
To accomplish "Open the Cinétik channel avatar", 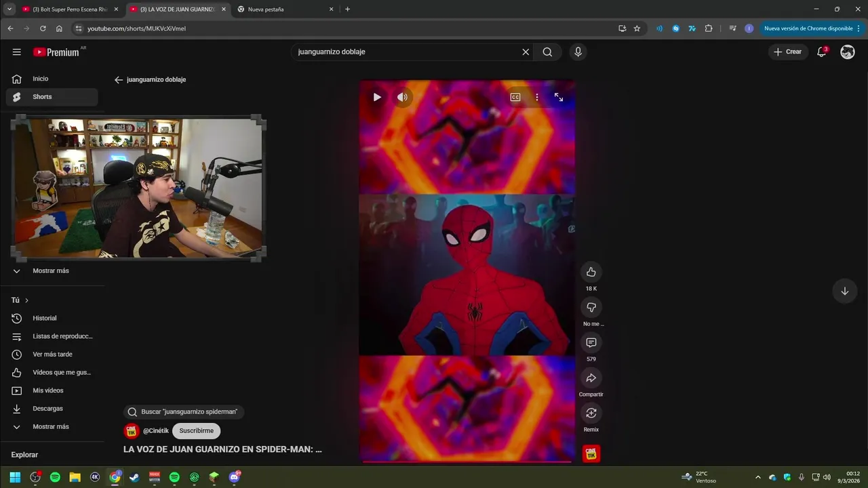I will 132,430.
